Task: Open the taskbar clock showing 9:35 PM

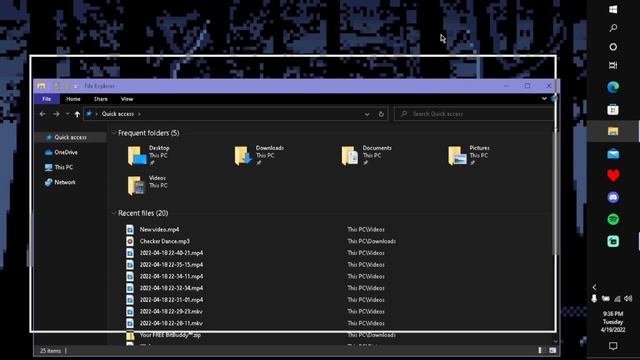Action: coord(613,322)
